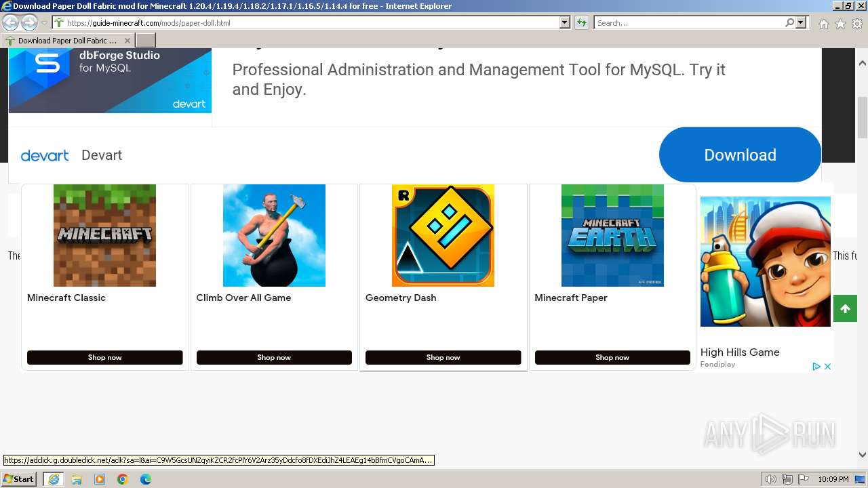Click the High Hills Game title
The image size is (868, 488).
click(740, 352)
